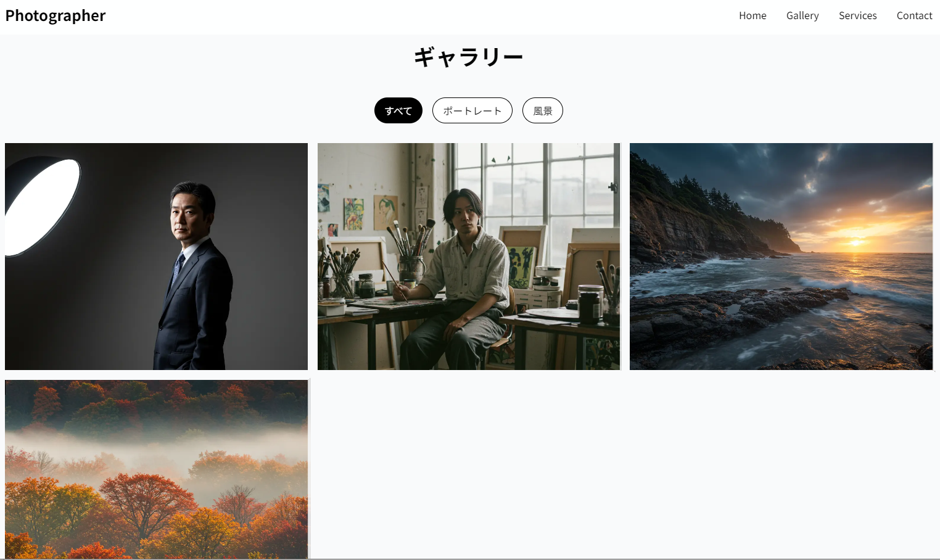
Task: Open the coastal sunset landscape photo
Action: 781,257
